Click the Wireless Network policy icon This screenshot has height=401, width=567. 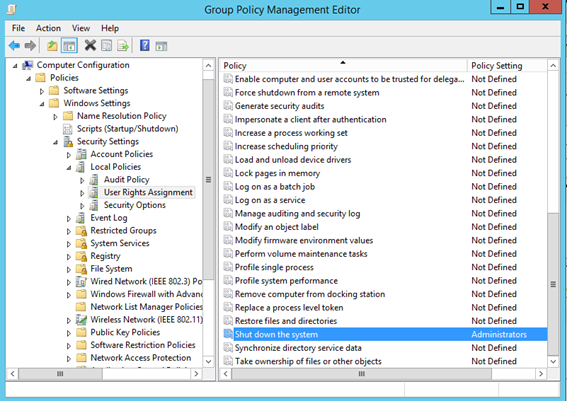pos(81,319)
